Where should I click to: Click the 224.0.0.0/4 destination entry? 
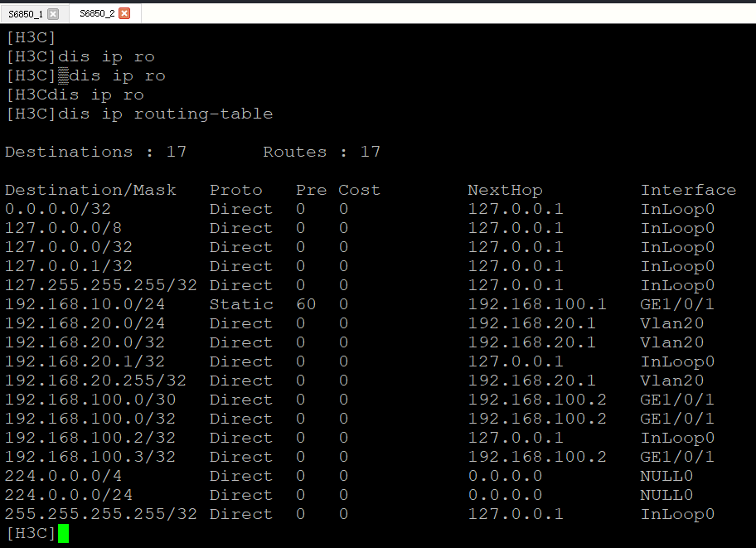tap(53, 476)
